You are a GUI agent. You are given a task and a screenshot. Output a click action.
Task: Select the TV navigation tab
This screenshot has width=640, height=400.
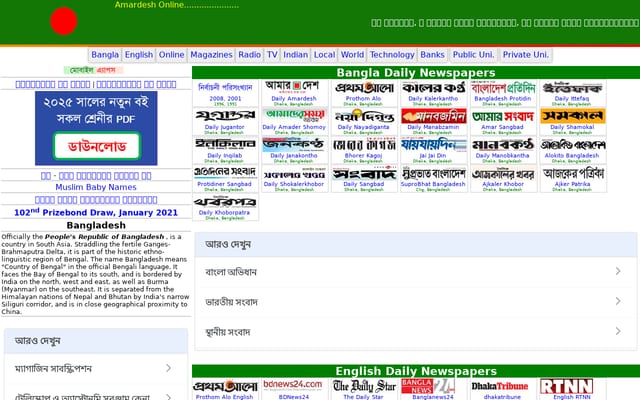pos(272,55)
